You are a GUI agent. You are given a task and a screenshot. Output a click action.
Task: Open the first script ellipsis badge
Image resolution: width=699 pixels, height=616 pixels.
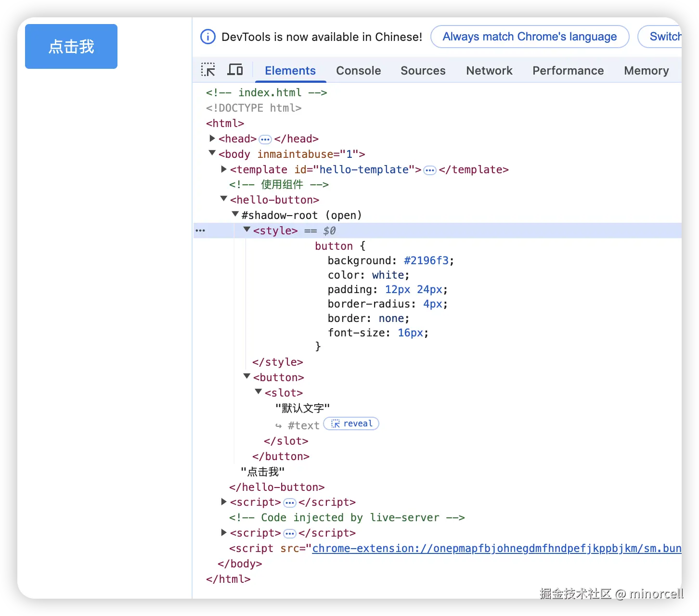click(290, 503)
